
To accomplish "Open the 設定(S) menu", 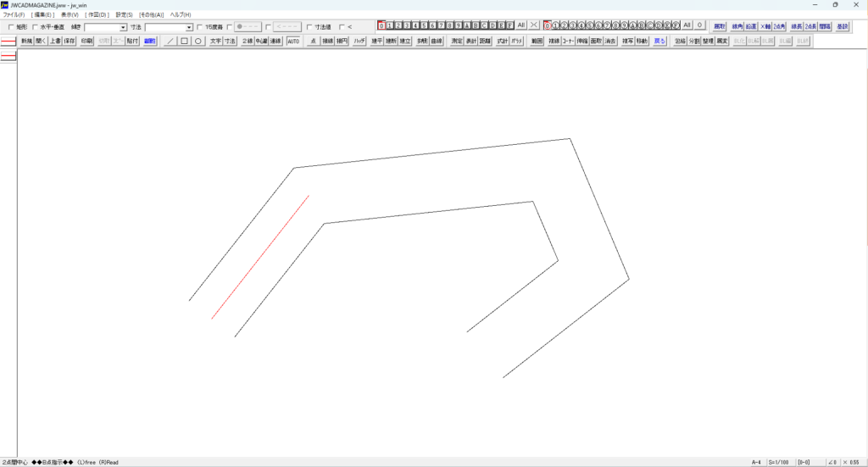I will (124, 15).
